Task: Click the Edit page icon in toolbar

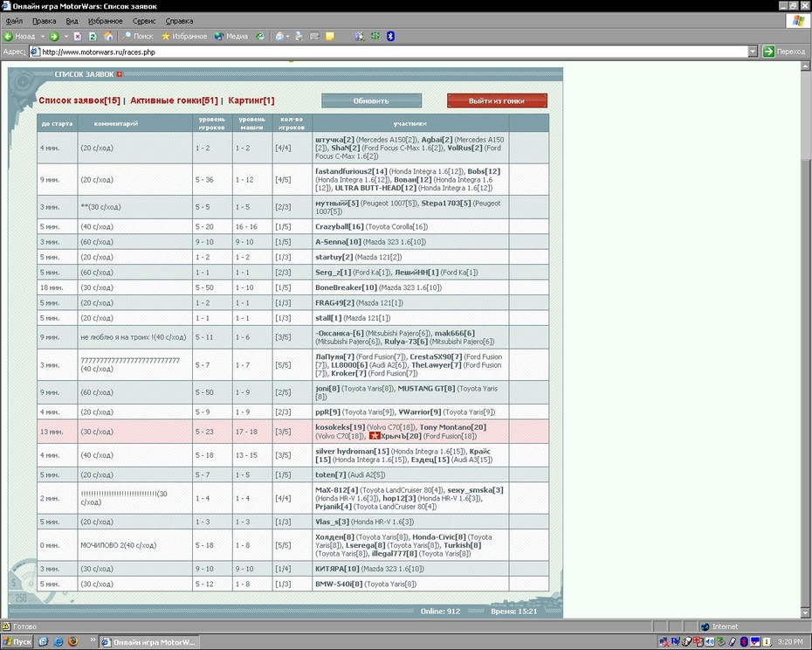Action: [x=314, y=37]
